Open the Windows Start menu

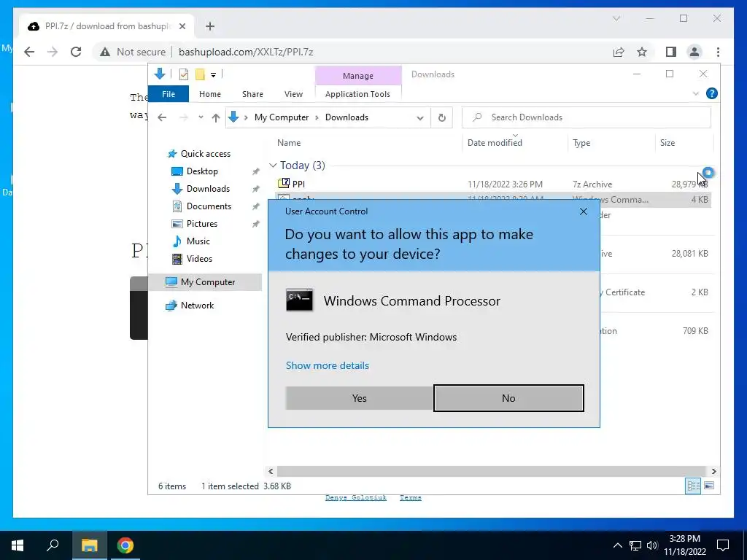pos(18,545)
